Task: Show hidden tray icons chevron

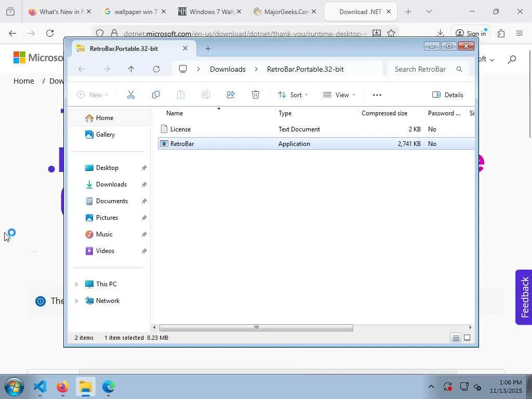Action: click(431, 387)
